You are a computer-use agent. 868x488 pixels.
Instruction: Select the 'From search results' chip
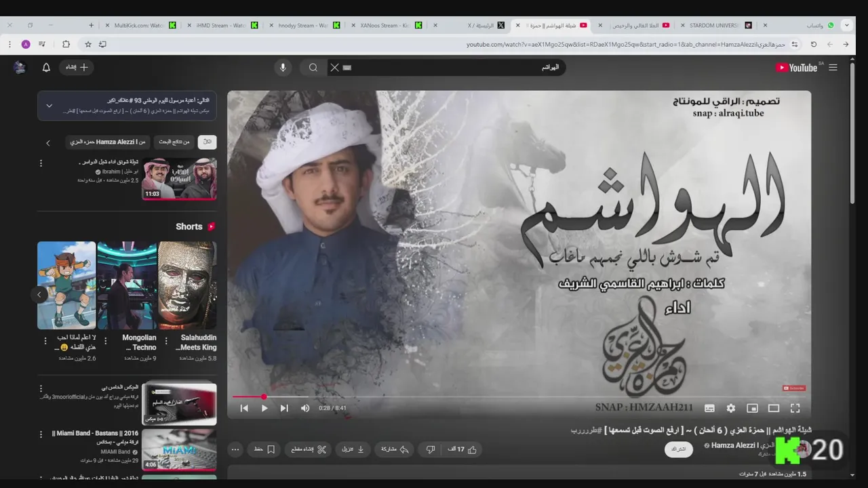pos(175,142)
